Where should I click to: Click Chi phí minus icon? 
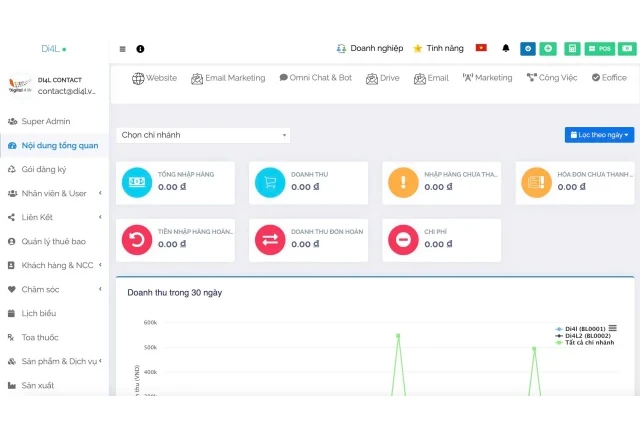point(403,240)
